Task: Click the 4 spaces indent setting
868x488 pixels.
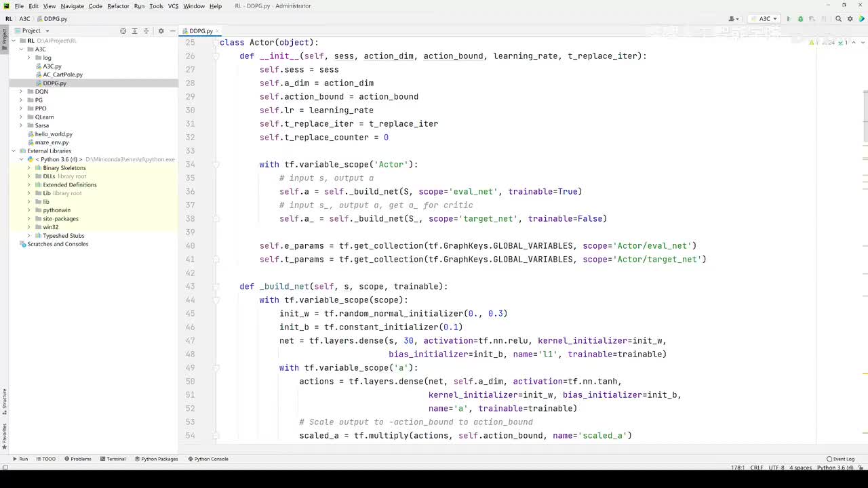Action: click(x=801, y=468)
